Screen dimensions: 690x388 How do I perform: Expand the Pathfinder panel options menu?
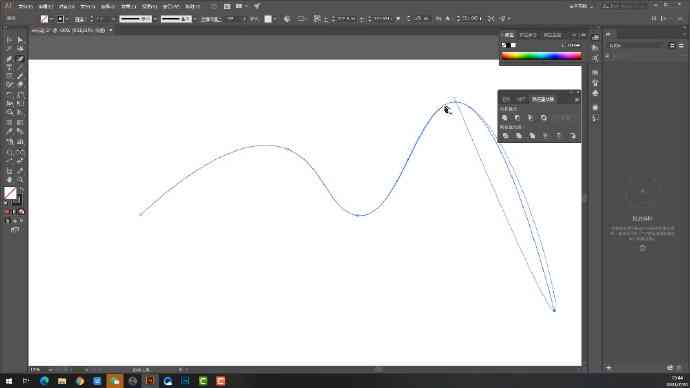pyautogui.click(x=576, y=100)
